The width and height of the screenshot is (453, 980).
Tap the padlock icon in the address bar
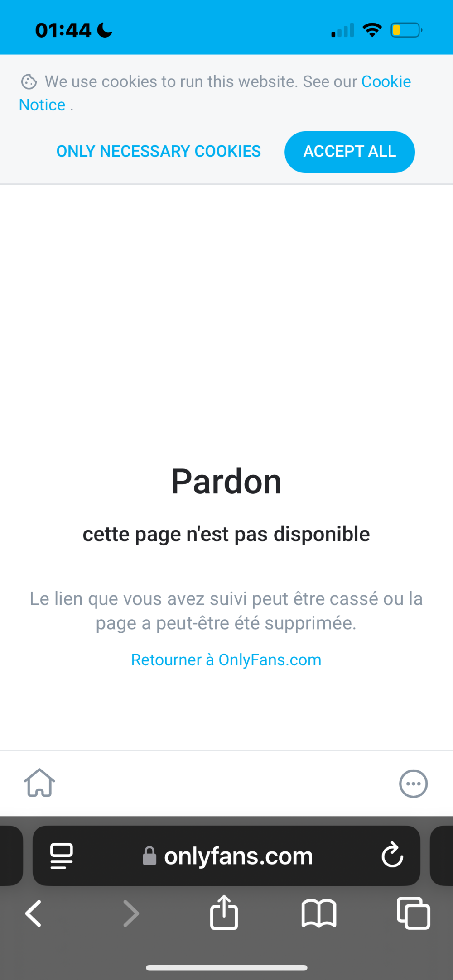(149, 856)
